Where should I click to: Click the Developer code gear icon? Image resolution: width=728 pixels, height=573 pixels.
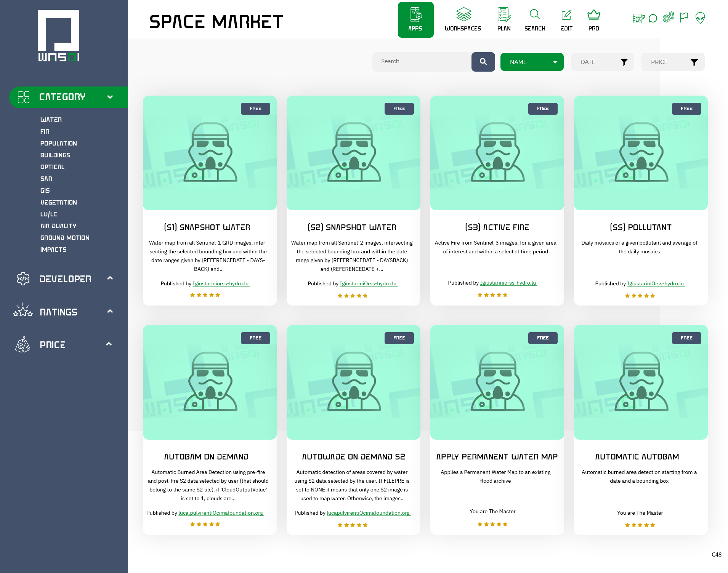coord(23,279)
